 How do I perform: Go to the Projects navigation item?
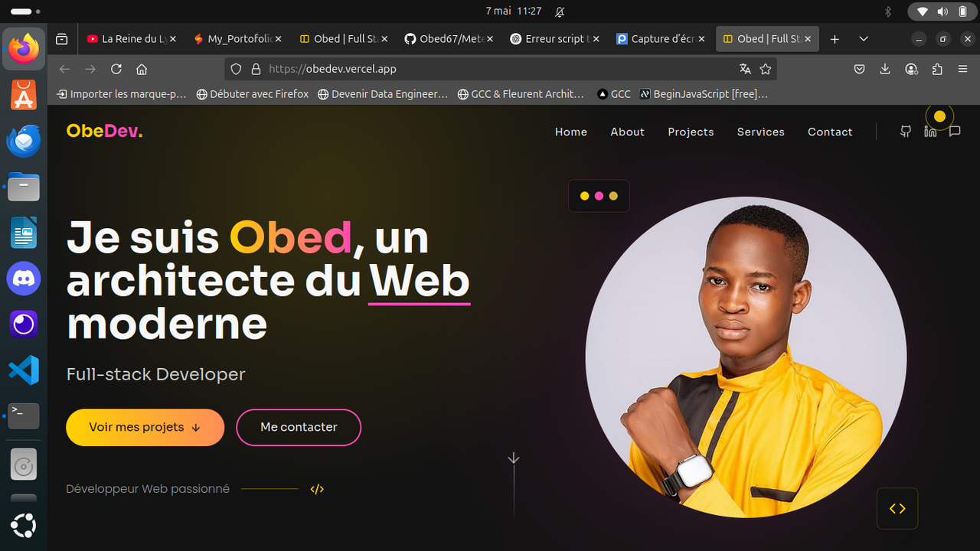691,132
